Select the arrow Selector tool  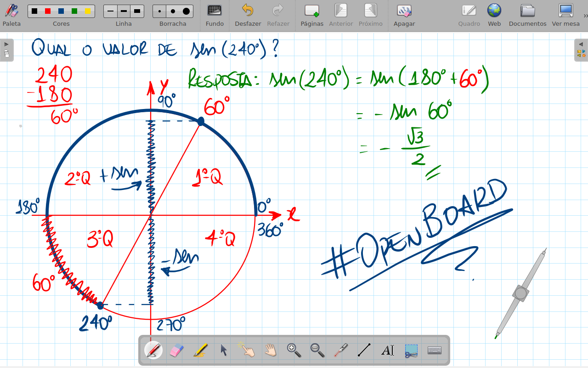pos(224,351)
